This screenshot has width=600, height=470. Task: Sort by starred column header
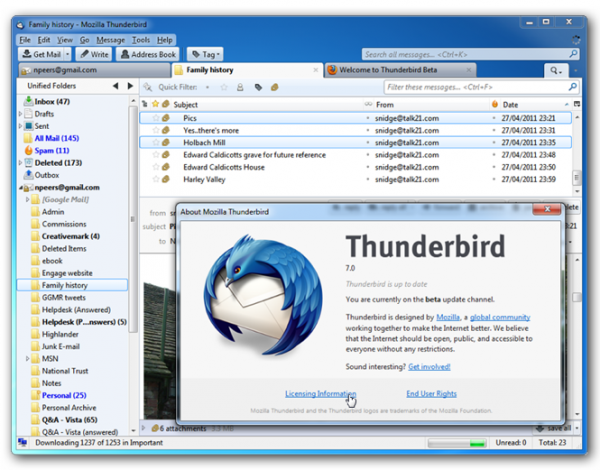[155, 104]
